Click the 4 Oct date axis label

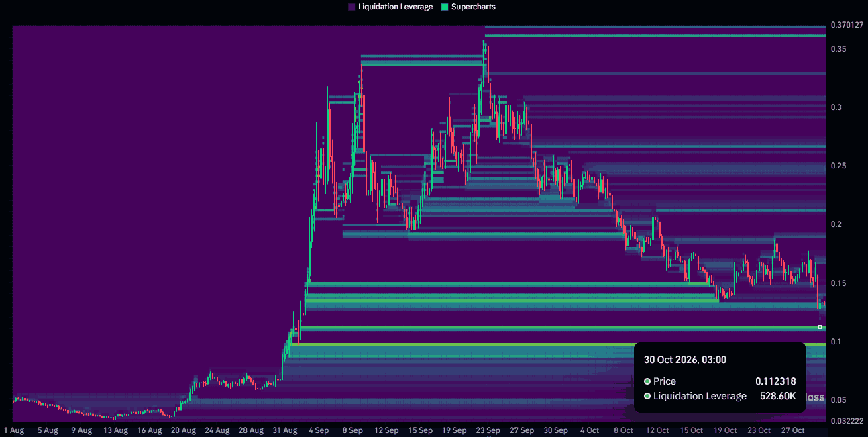tap(590, 430)
